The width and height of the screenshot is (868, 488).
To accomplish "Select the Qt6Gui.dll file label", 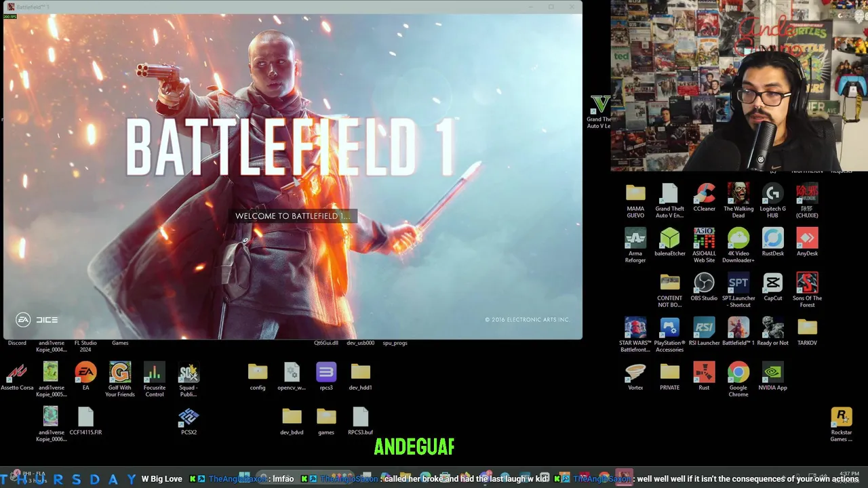I will click(x=326, y=343).
